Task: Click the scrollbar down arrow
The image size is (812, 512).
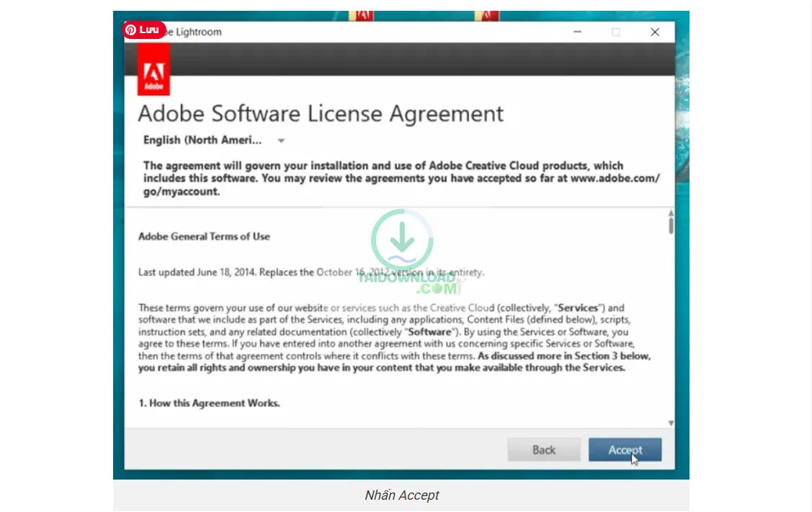Action: 671,423
